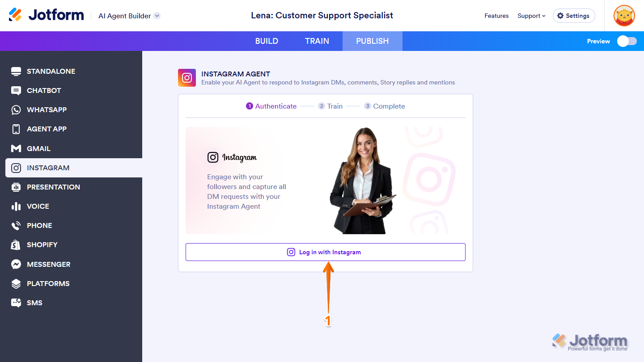Click the Jotform logo at top left
The height and width of the screenshot is (362, 644).
(46, 15)
